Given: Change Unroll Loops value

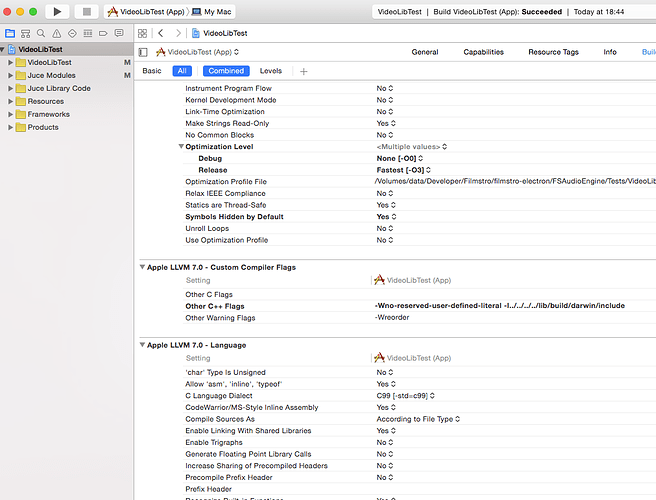Looking at the screenshot, I should click(384, 228).
